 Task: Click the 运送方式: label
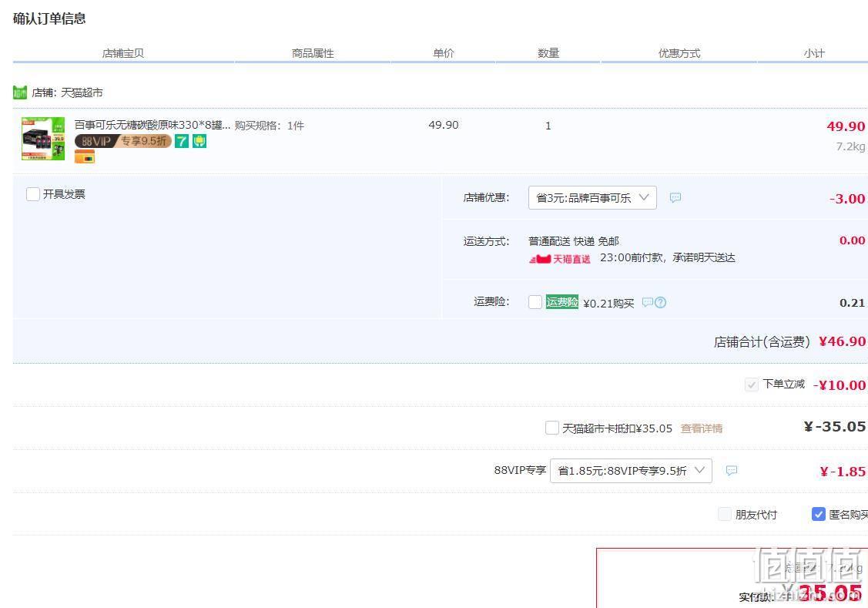pos(486,241)
